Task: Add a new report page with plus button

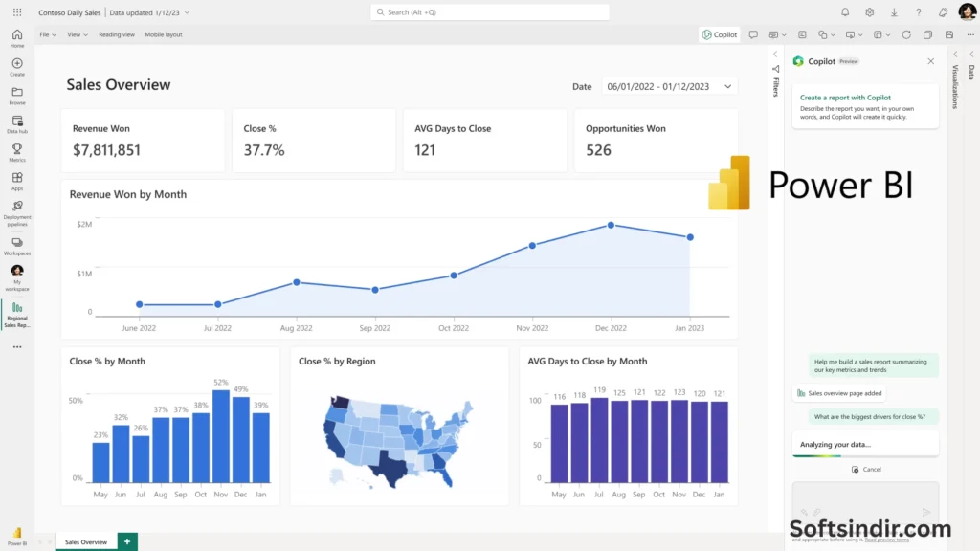Action: coord(127,541)
